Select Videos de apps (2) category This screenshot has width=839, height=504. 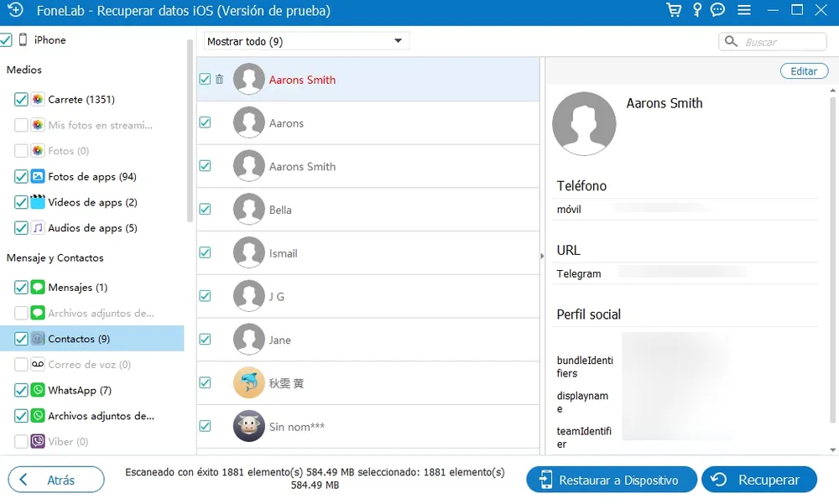tap(92, 202)
